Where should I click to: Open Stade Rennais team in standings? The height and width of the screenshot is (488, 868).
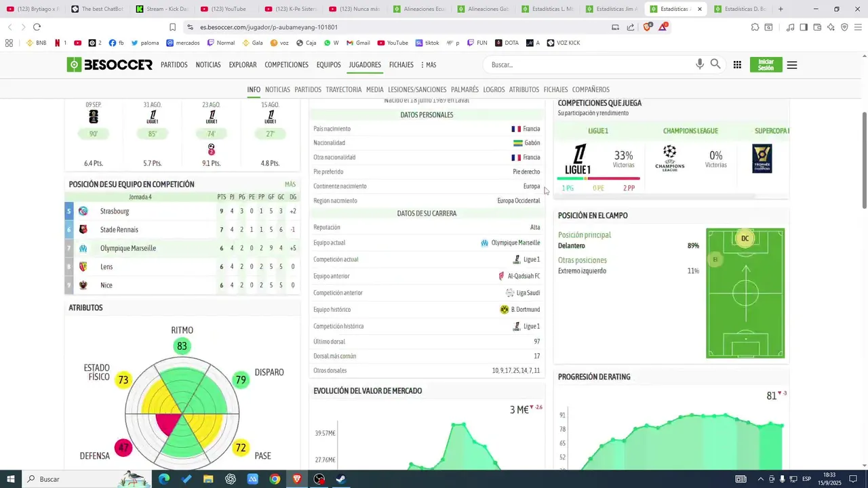(x=119, y=230)
